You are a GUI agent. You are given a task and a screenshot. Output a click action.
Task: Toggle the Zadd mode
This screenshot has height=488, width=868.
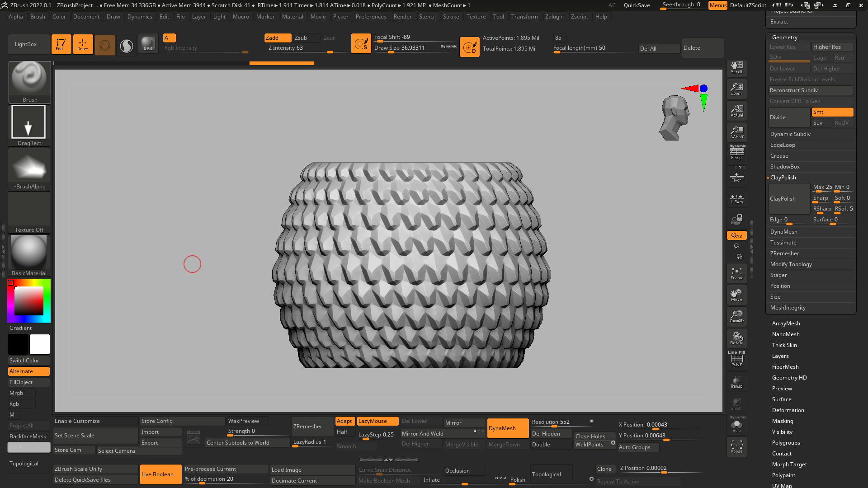coord(278,38)
